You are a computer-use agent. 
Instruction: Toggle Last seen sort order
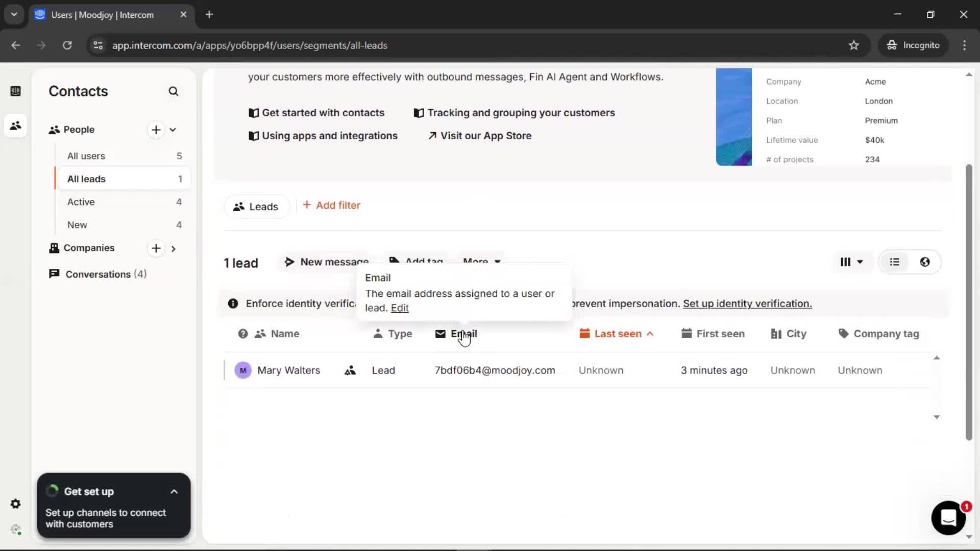[x=617, y=334]
